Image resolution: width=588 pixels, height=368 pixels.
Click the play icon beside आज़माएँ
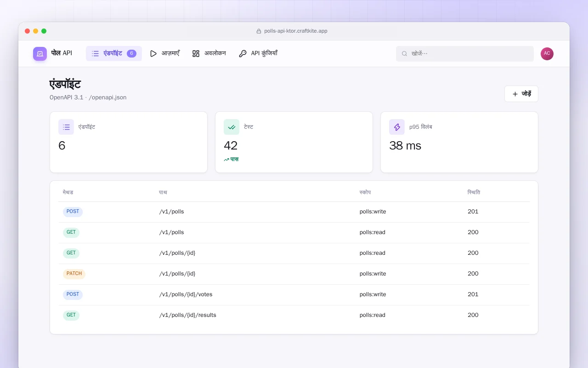(153, 53)
